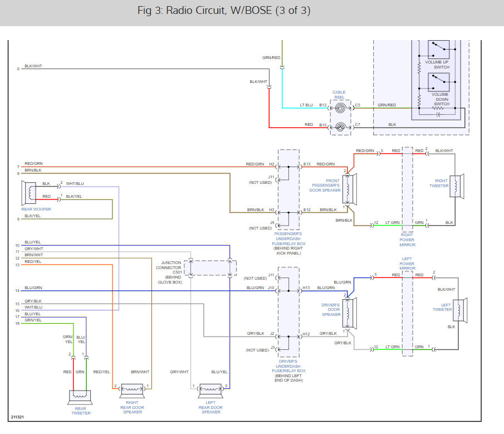Click the Fig 3 Radio Circuit title
The image size is (504, 434).
point(224,11)
